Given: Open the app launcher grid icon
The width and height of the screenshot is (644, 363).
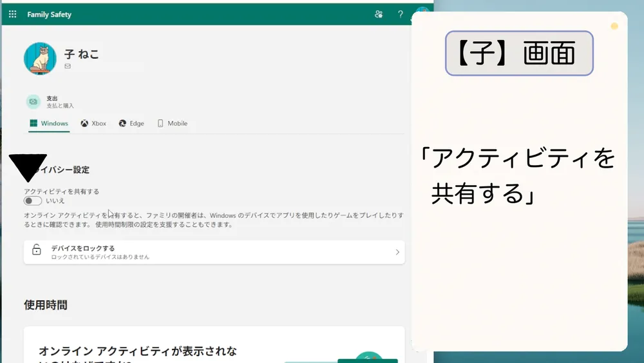Looking at the screenshot, I should (12, 14).
